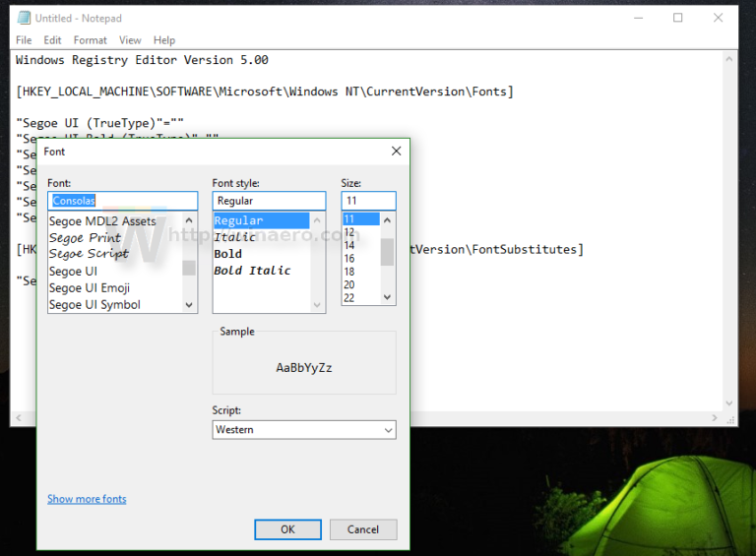Click the Cancel button
Image resolution: width=756 pixels, height=556 pixels.
click(363, 529)
